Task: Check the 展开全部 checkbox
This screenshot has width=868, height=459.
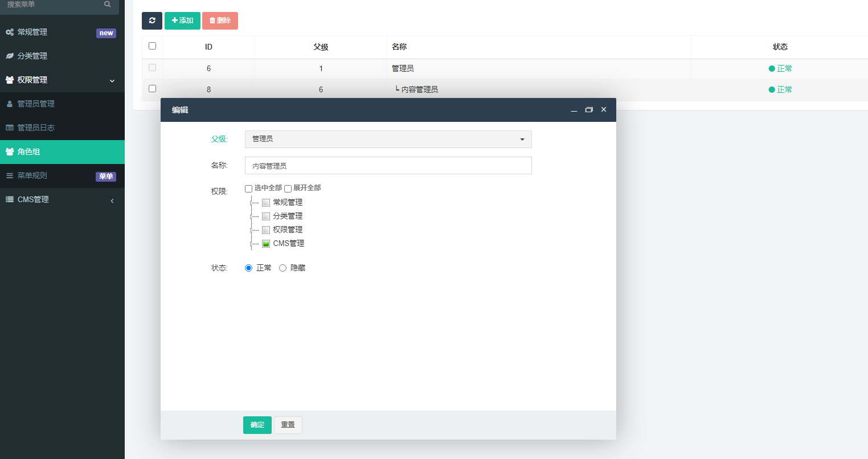Action: click(x=288, y=188)
